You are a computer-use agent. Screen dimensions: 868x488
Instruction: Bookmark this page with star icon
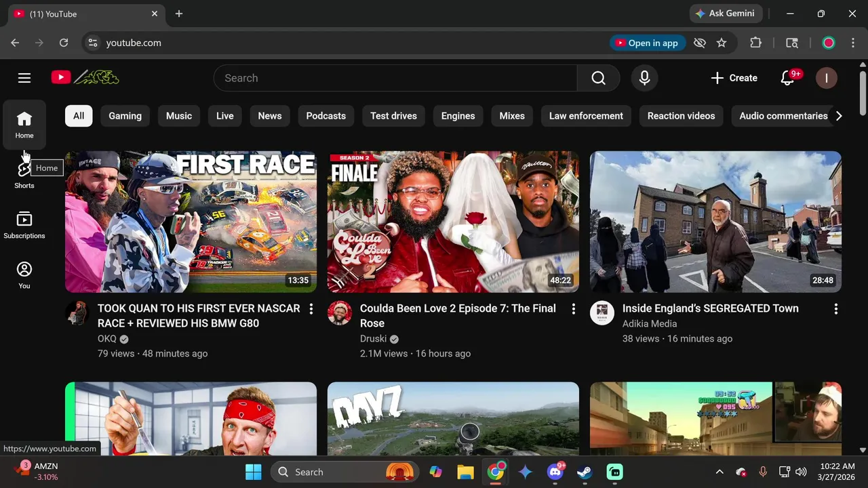722,43
